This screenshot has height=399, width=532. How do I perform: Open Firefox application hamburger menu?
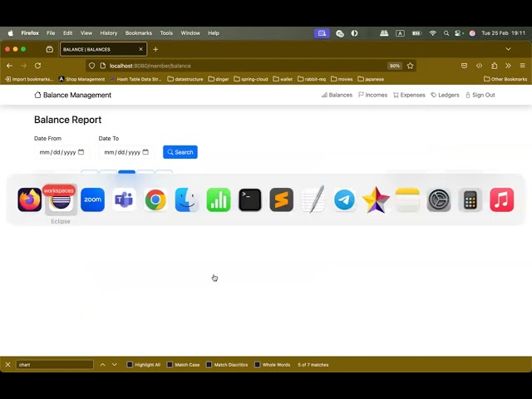click(523, 65)
